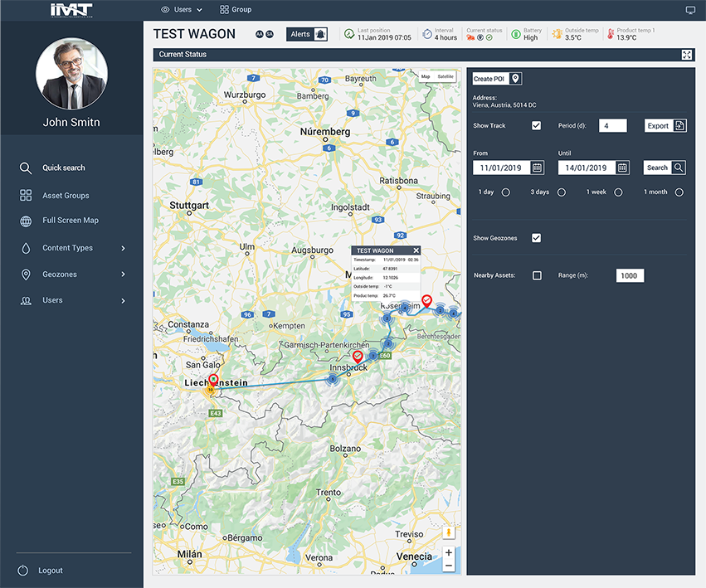Click the Search button
This screenshot has height=588, width=706.
click(x=665, y=168)
